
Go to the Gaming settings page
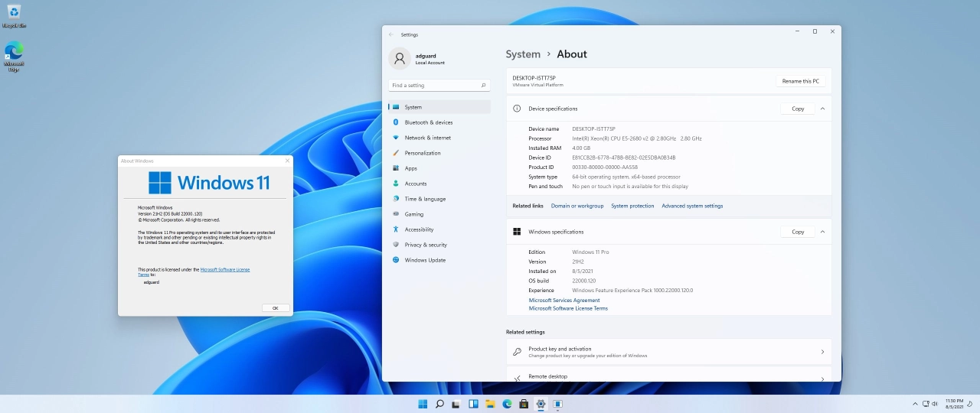(x=439, y=214)
